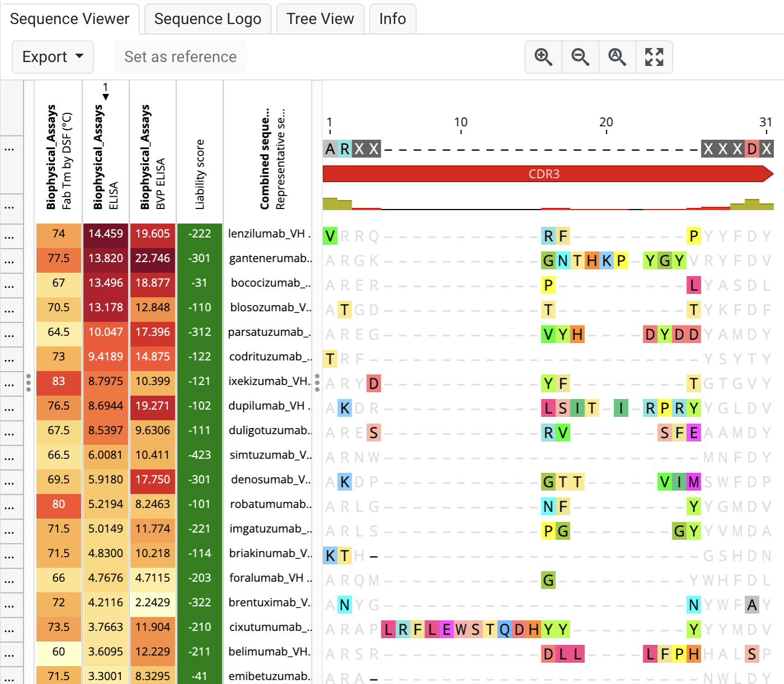Open ellipsis menu for the dupilumab row
The width and height of the screenshot is (784, 684).
pyautogui.click(x=10, y=408)
